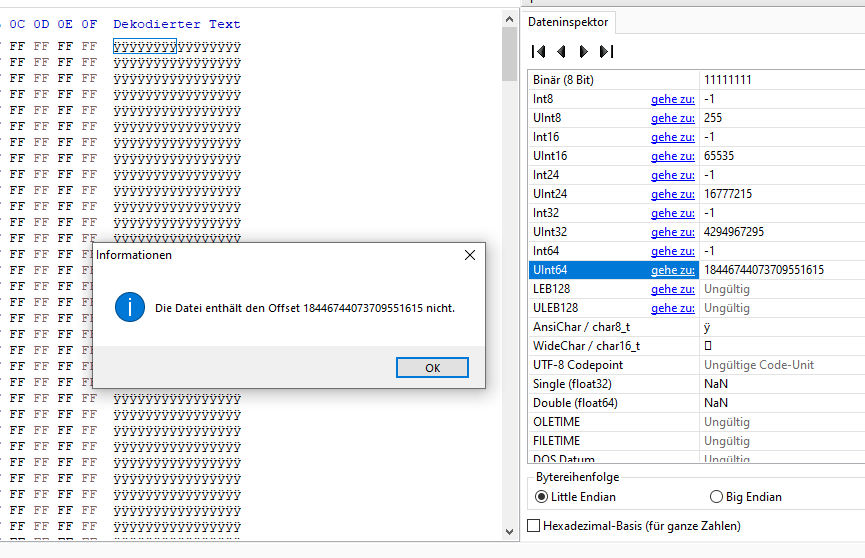The width and height of the screenshot is (865, 558).
Task: Click the 0C column header
Action: click(17, 24)
